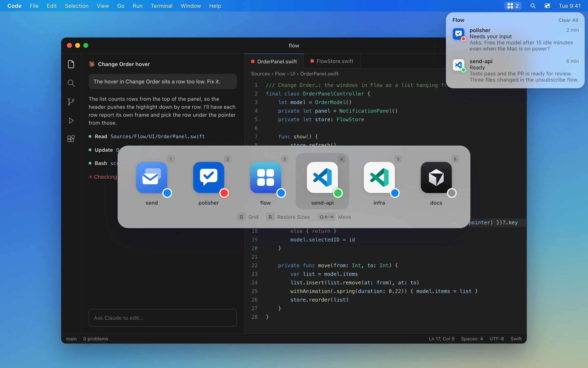Click the Ask Claude to edit input field
Viewport: 588px width, 368px height.
pos(163,318)
